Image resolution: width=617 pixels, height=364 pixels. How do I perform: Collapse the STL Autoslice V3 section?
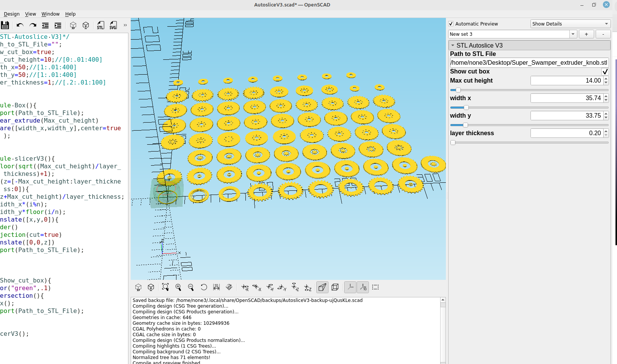tap(453, 45)
